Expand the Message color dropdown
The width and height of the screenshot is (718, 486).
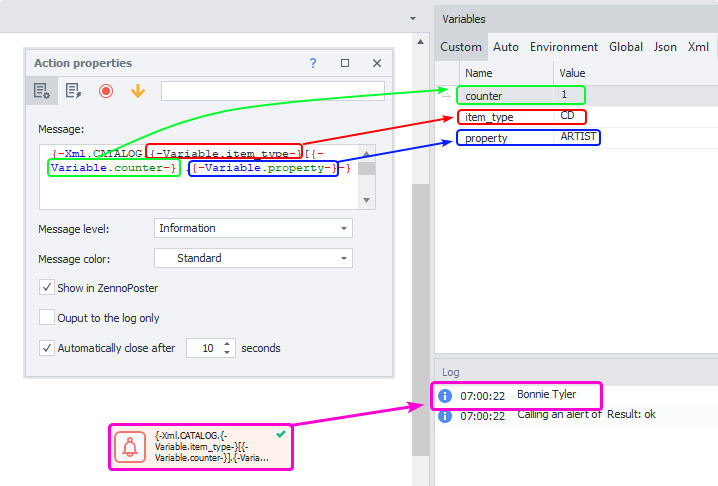click(x=253, y=258)
